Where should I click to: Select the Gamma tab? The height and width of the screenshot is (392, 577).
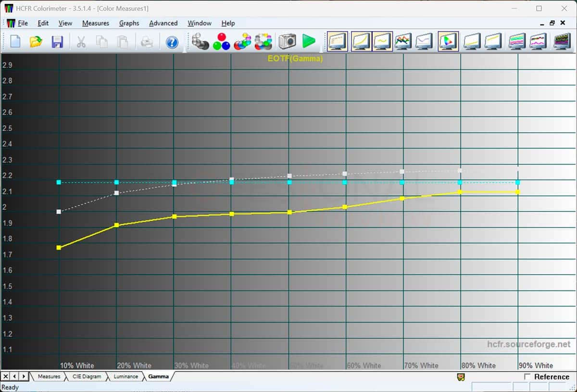[158, 377]
